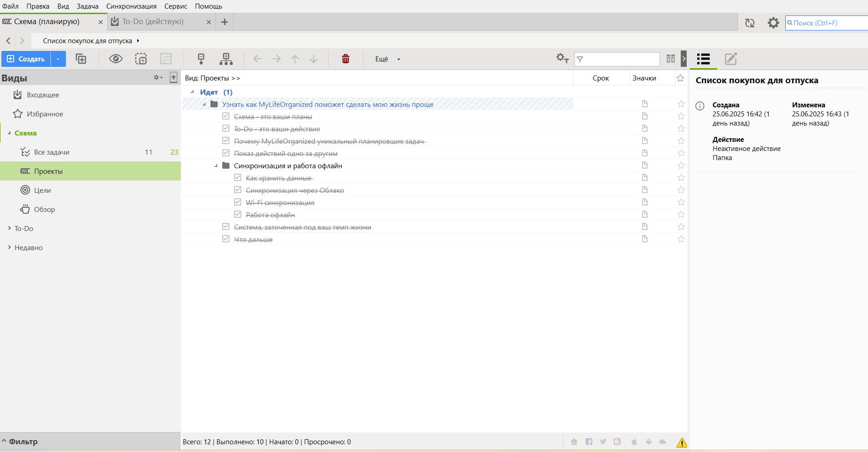Toggle checkbox for 'Что дальше' task
This screenshot has height=452, width=868.
226,239
